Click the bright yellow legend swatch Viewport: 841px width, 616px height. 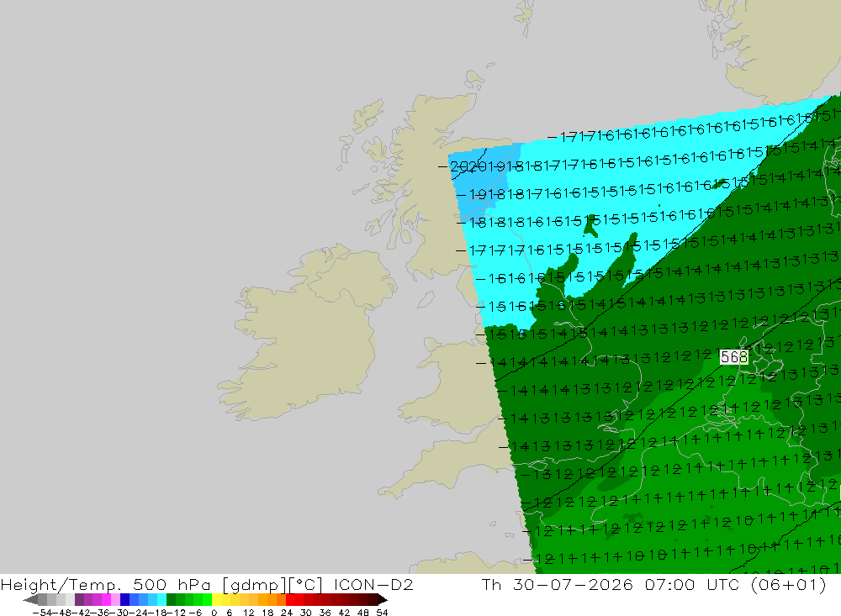point(217,599)
